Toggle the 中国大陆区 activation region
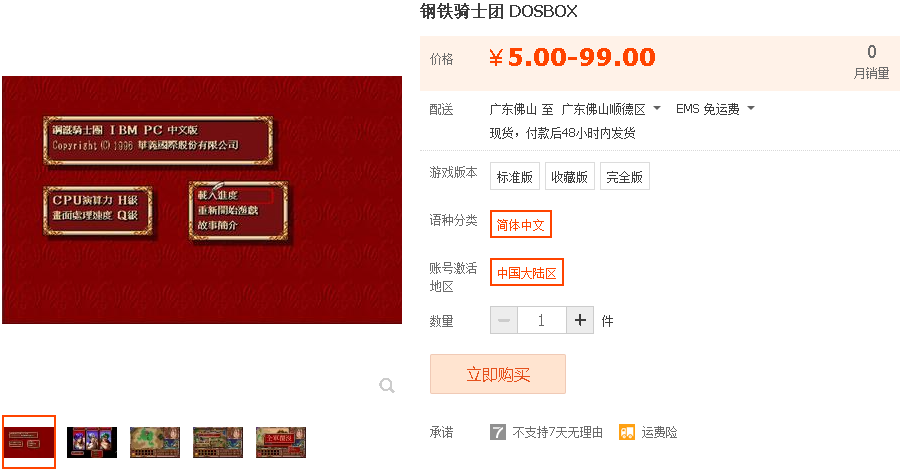This screenshot has width=903, height=472. (x=526, y=272)
